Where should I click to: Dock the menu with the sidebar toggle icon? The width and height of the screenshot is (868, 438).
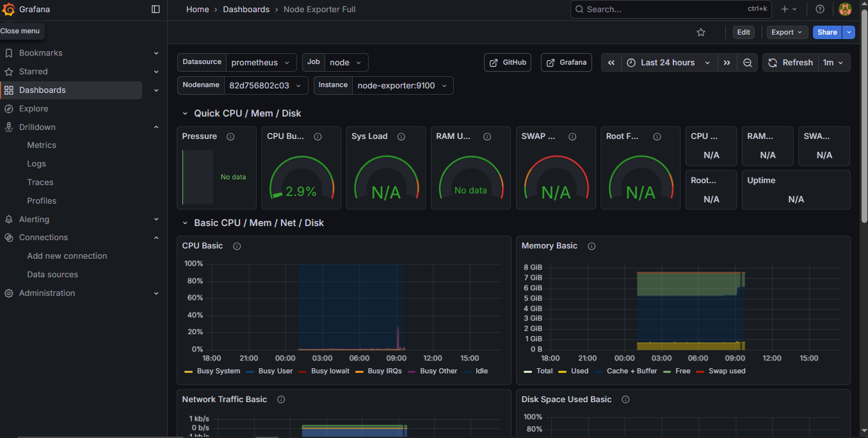pos(156,9)
